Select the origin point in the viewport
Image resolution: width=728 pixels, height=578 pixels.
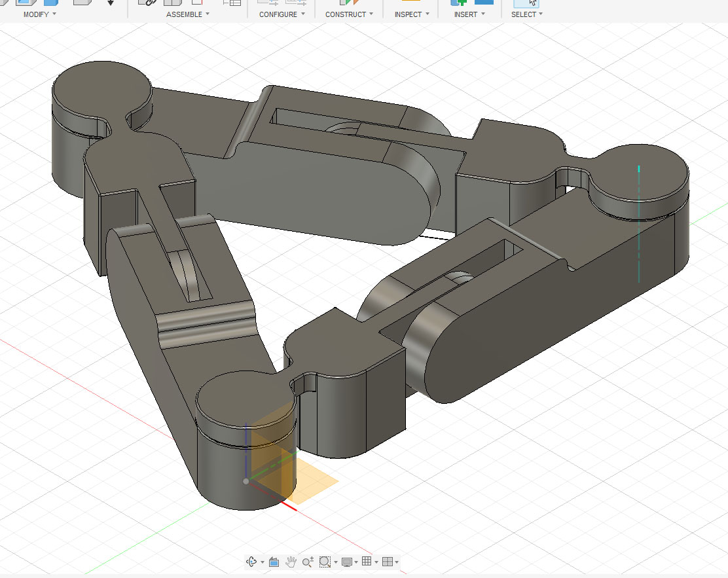[246, 481]
